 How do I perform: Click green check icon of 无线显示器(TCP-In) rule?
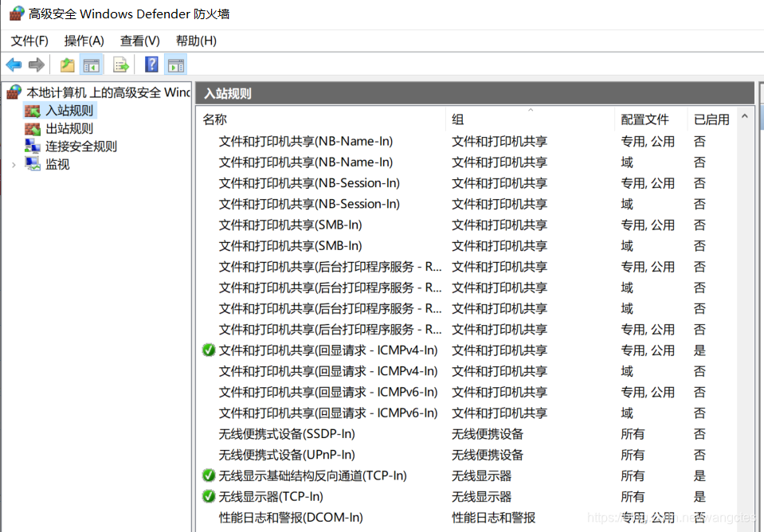[209, 496]
